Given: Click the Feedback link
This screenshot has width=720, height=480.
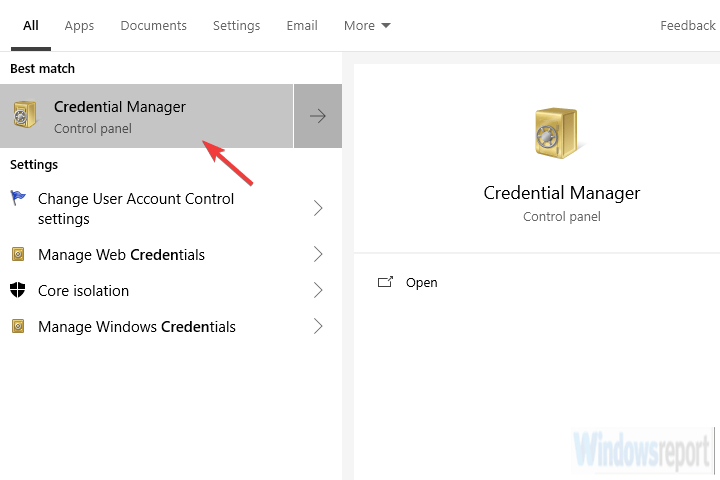Looking at the screenshot, I should 687,26.
